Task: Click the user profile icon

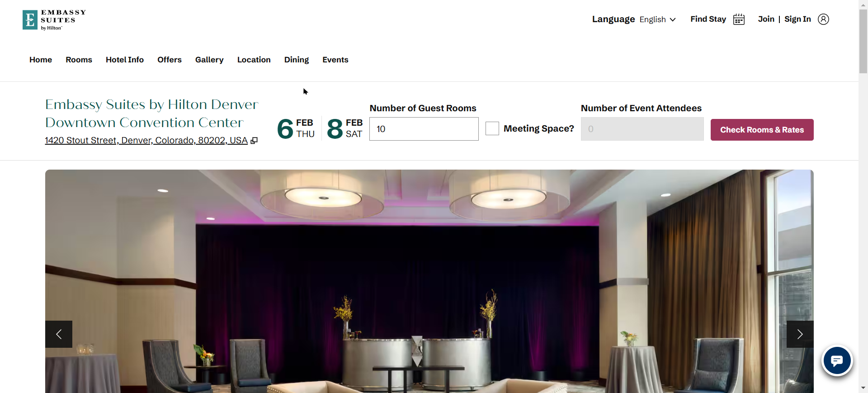Action: [x=823, y=19]
